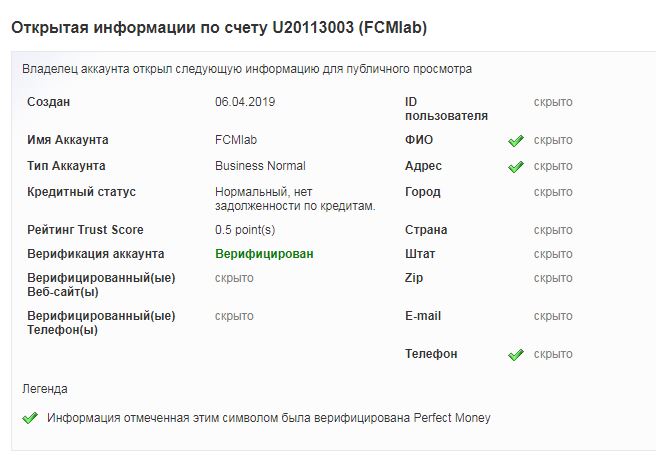This screenshot has height=455, width=656.
Task: Click the creation date 06.04.2019
Action: pos(244,102)
